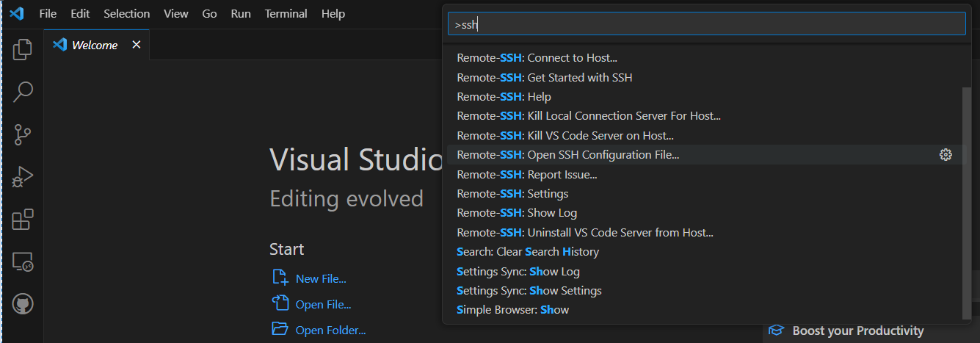The height and width of the screenshot is (343, 980).
Task: Select Remote-SSH: Open SSH Configuration File...
Action: tap(705, 155)
